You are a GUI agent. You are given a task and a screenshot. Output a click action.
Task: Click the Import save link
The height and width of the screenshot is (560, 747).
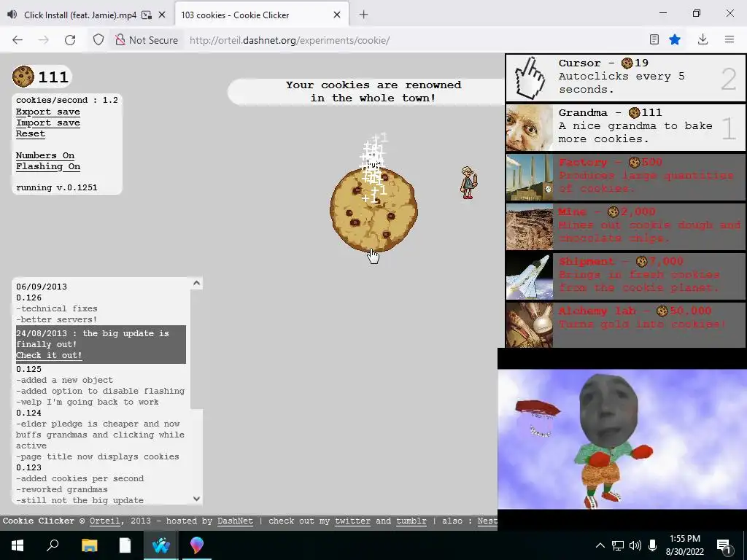coord(48,122)
